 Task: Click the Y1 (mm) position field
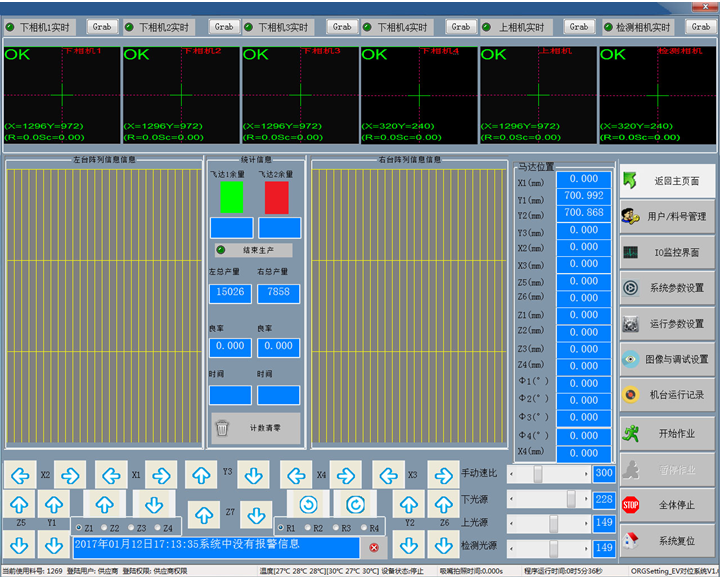click(583, 196)
